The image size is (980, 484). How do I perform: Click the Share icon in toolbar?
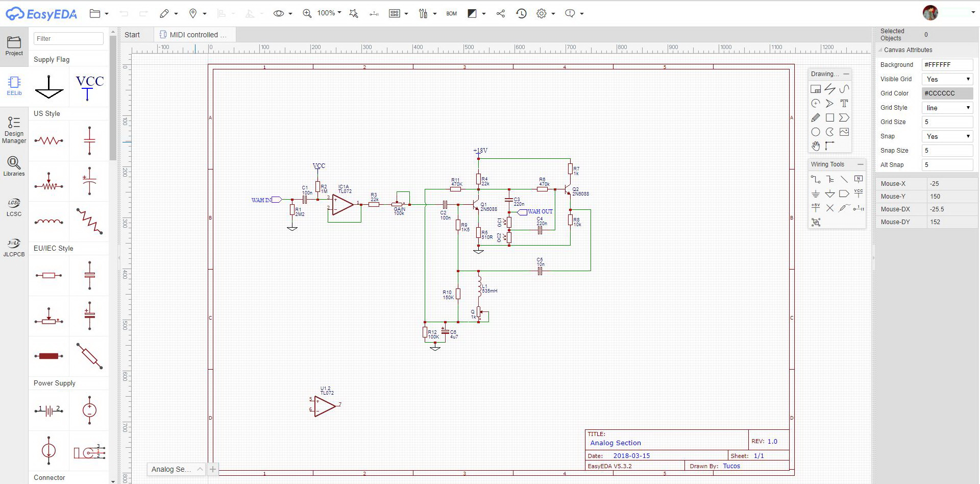(x=500, y=14)
